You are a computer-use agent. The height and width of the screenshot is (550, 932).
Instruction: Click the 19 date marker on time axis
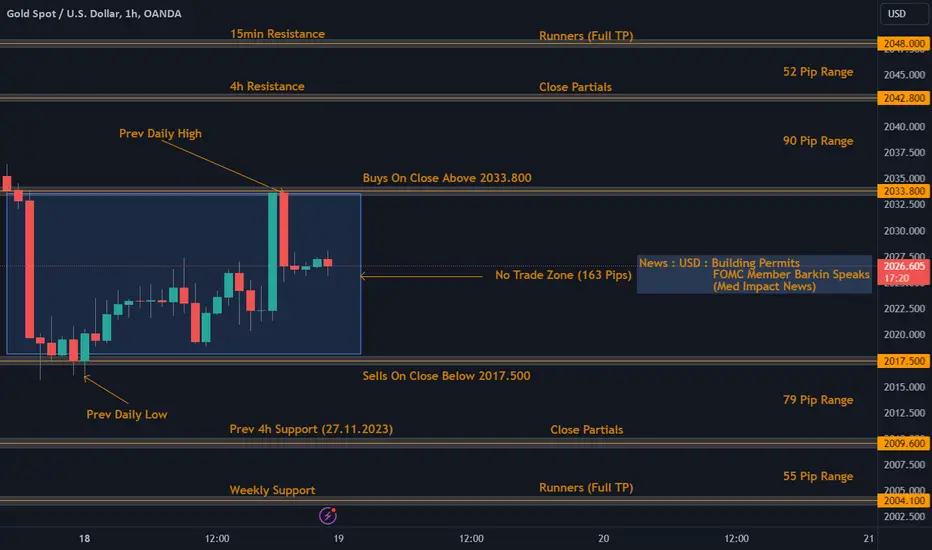click(x=338, y=538)
